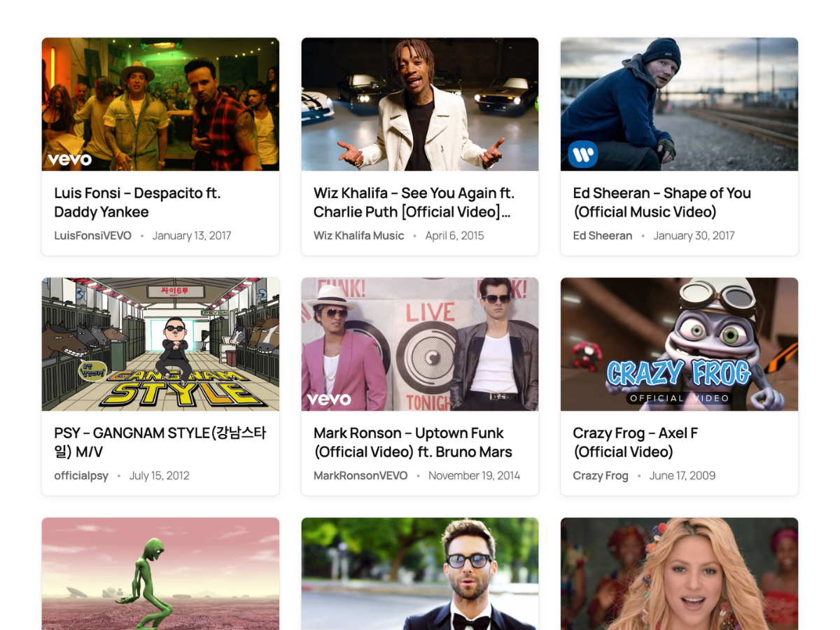Click title 'Mark Ronson – Uptown Funk'
The height and width of the screenshot is (630, 840).
point(413,442)
